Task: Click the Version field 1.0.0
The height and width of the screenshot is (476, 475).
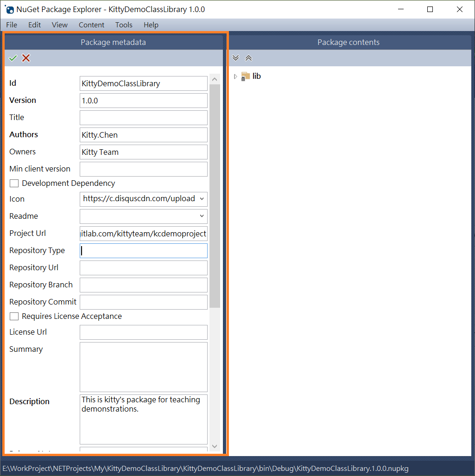Action: pyautogui.click(x=144, y=101)
